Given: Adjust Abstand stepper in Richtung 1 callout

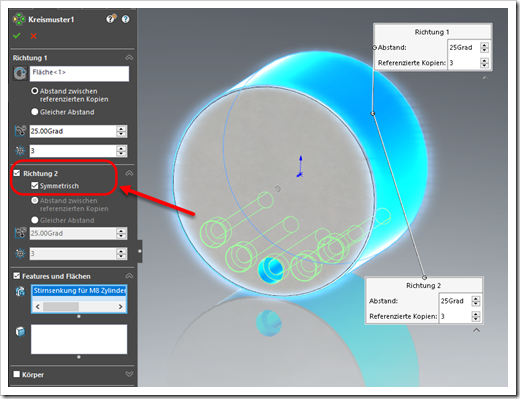Looking at the screenshot, I should (484, 47).
